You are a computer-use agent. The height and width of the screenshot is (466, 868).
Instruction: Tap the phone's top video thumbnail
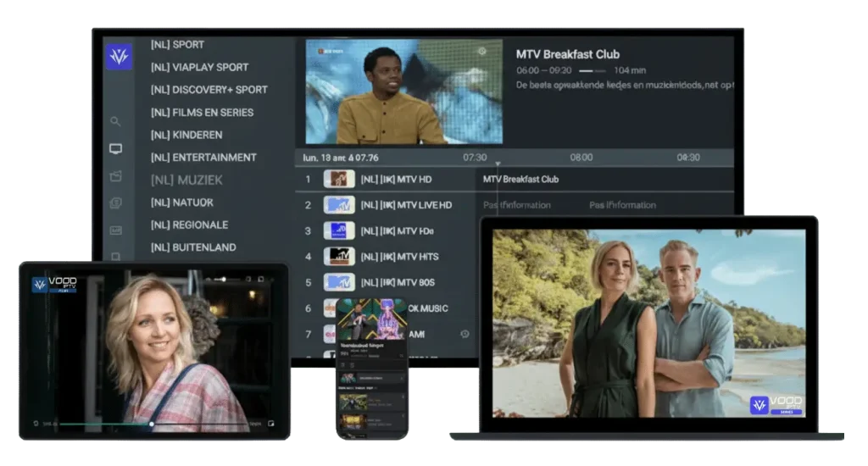pyautogui.click(x=372, y=319)
